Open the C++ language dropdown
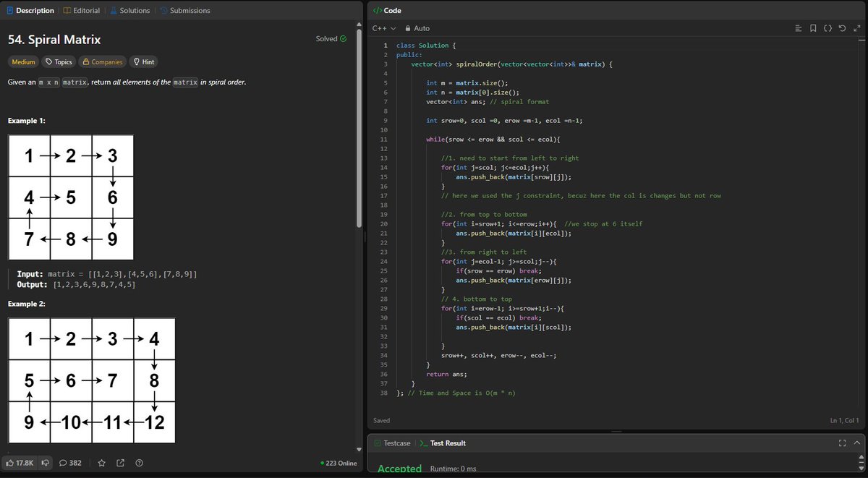Screen dimensions: 868x478 [x=384, y=28]
